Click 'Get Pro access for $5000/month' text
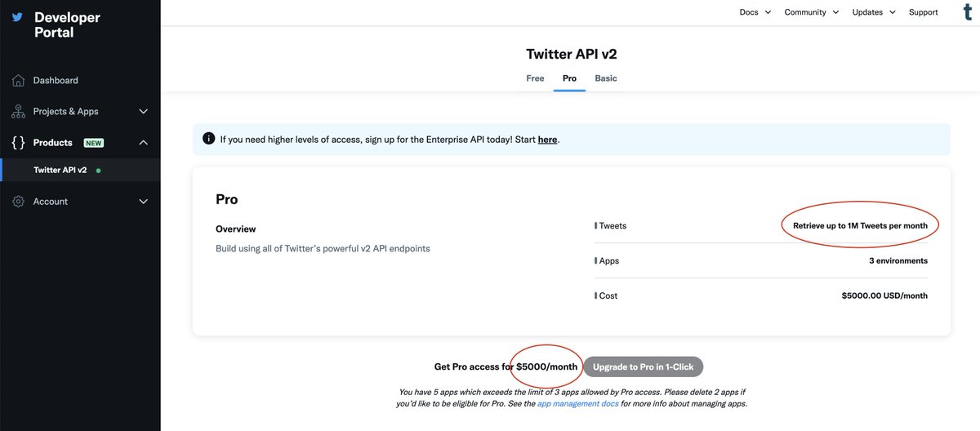 coord(506,367)
